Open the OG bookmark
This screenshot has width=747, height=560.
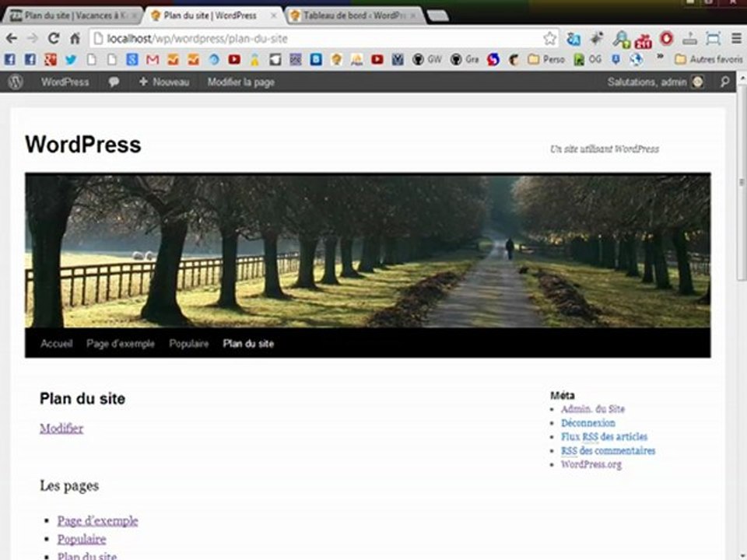pyautogui.click(x=587, y=60)
